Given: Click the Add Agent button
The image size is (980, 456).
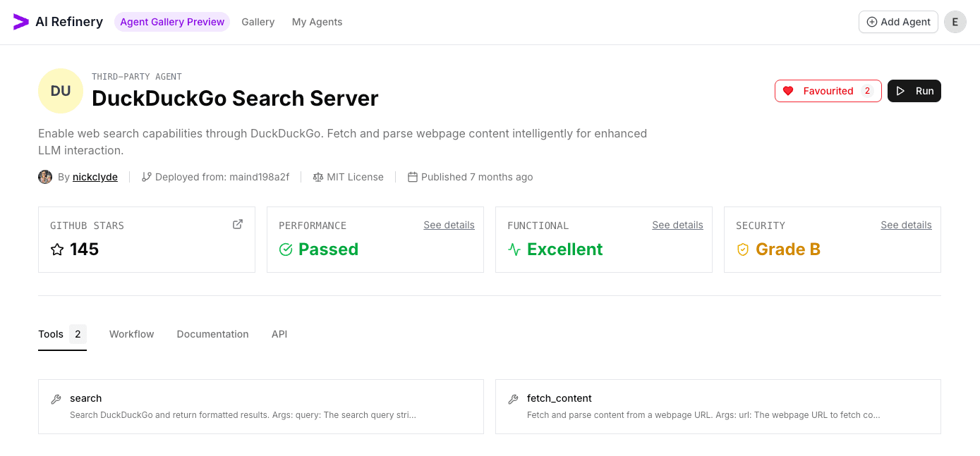Looking at the screenshot, I should point(898,22).
